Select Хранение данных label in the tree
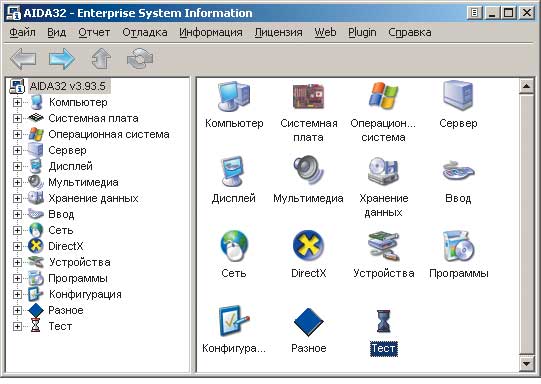This screenshot has height=384, width=541. coord(94,198)
